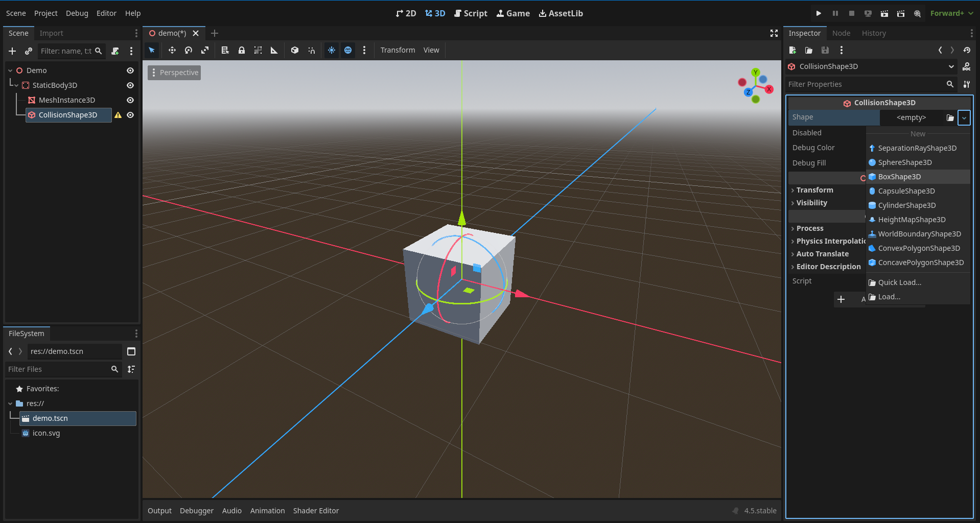This screenshot has height=523, width=980.
Task: Select demo.tscn in the FileSystem panel
Action: pos(50,418)
